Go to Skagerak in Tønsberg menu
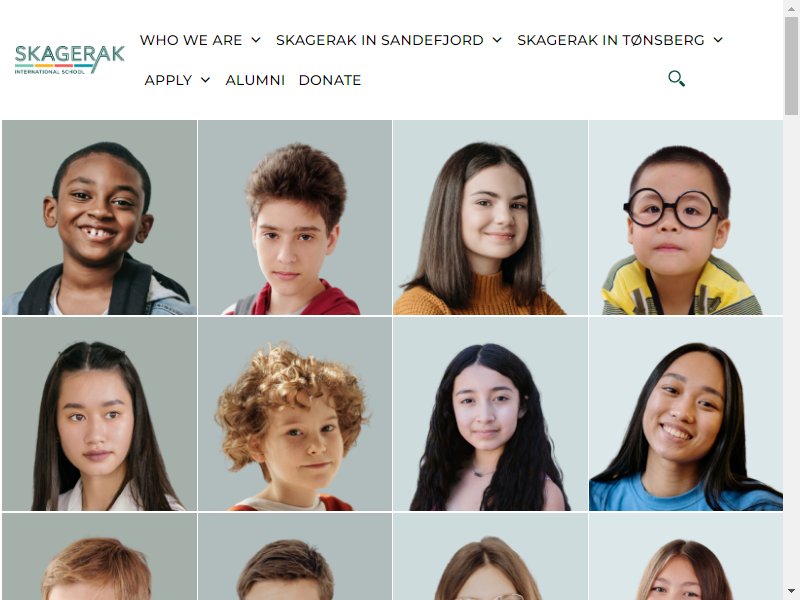The image size is (800, 600). [x=611, y=40]
